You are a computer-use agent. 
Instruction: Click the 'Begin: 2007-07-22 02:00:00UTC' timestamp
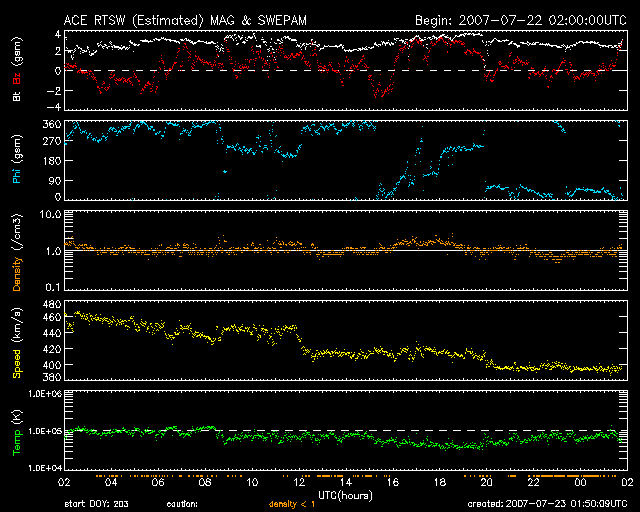click(521, 20)
